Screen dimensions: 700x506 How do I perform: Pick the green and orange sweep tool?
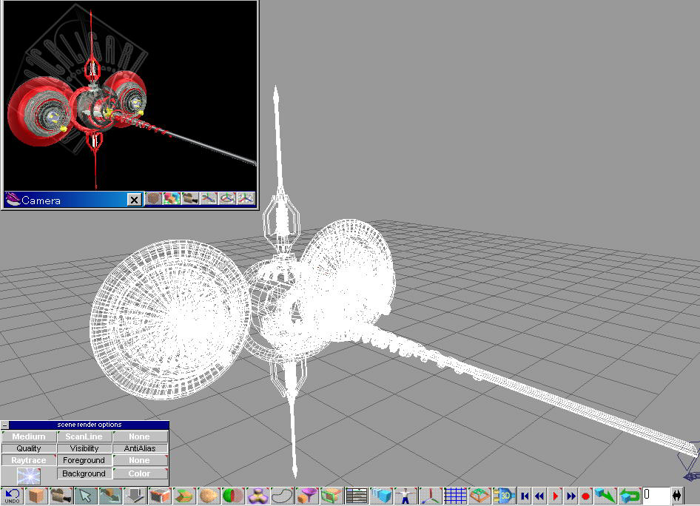184,496
